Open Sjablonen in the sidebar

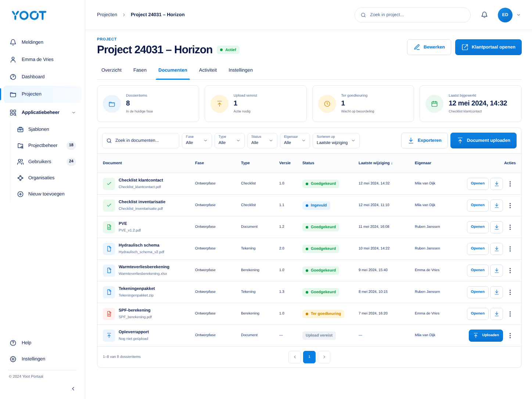tap(46, 129)
